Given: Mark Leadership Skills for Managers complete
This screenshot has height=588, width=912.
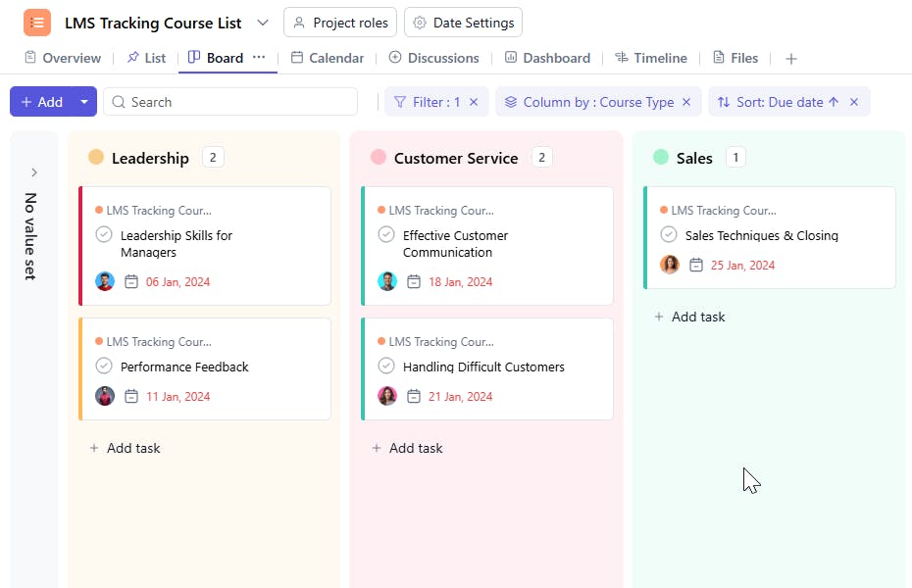Looking at the screenshot, I should (x=104, y=235).
